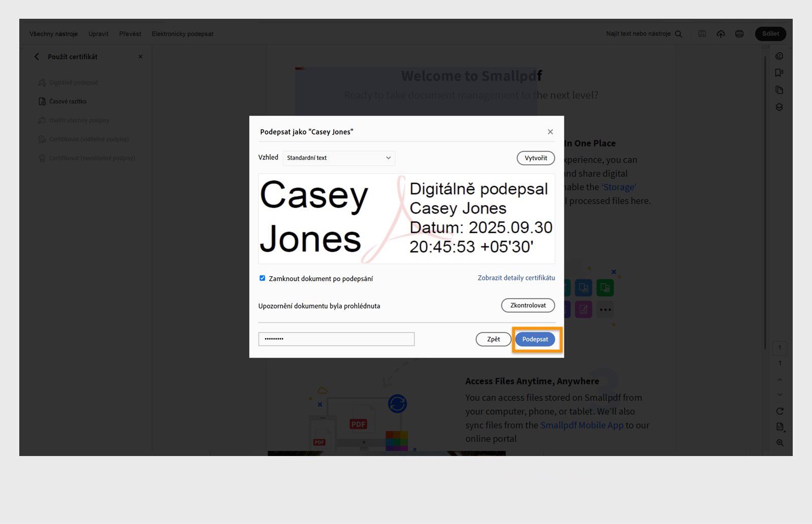Click the back arrow in Použít certifikát panel

[x=37, y=57]
